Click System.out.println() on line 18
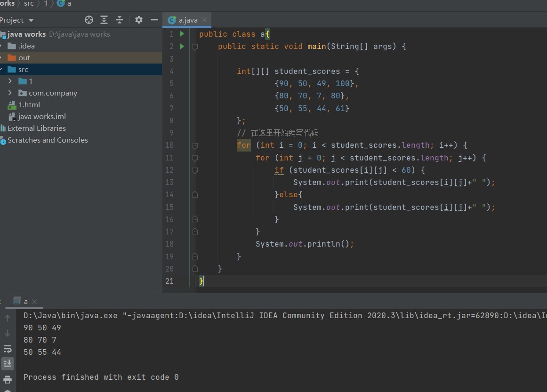Screen dimensions: 547x392 (x=305, y=244)
